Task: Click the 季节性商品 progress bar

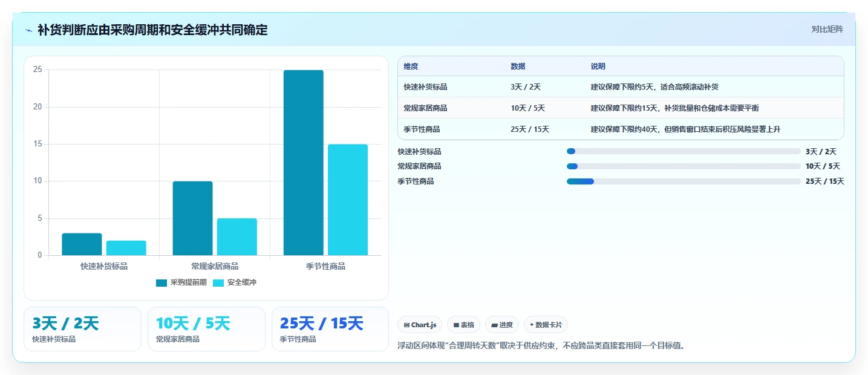Action: tap(684, 181)
